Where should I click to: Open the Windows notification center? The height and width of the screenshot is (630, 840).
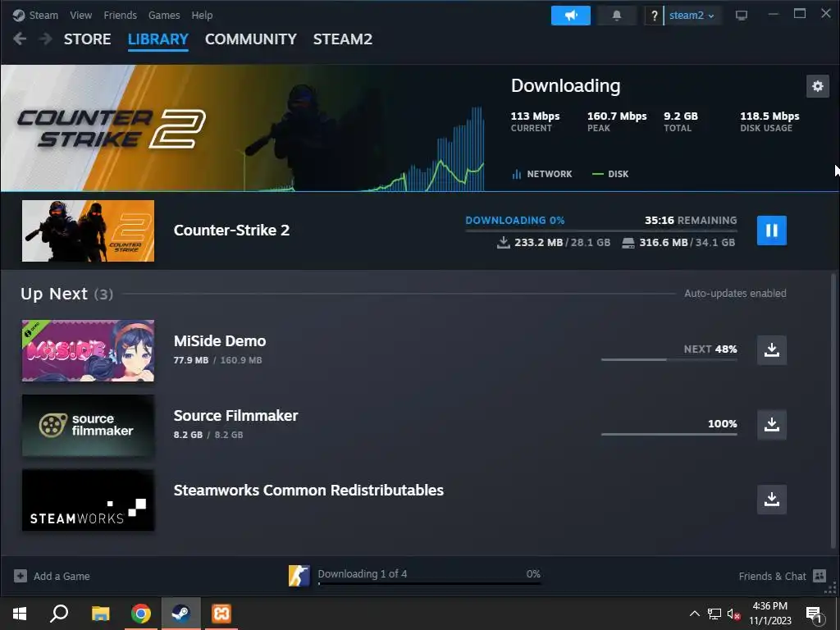click(x=815, y=614)
